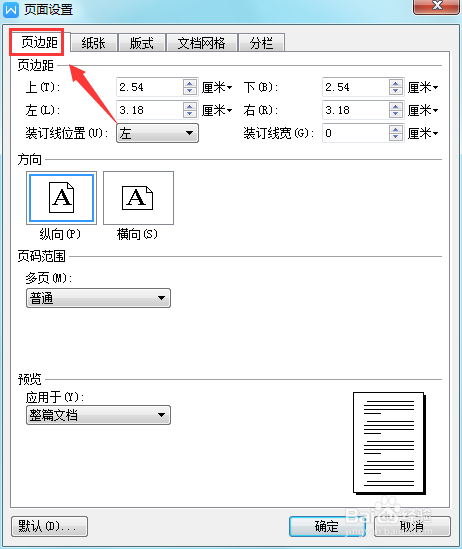Click the 默认(D)... button
462x549 pixels.
tap(49, 526)
